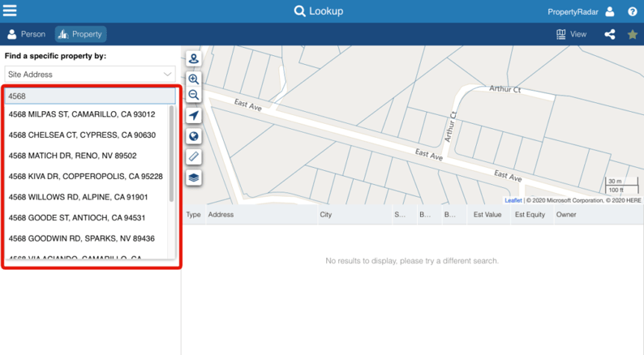The height and width of the screenshot is (355, 644).
Task: Select 4568 WILLOWS RD, ALPINE suggestion
Action: pyautogui.click(x=86, y=197)
